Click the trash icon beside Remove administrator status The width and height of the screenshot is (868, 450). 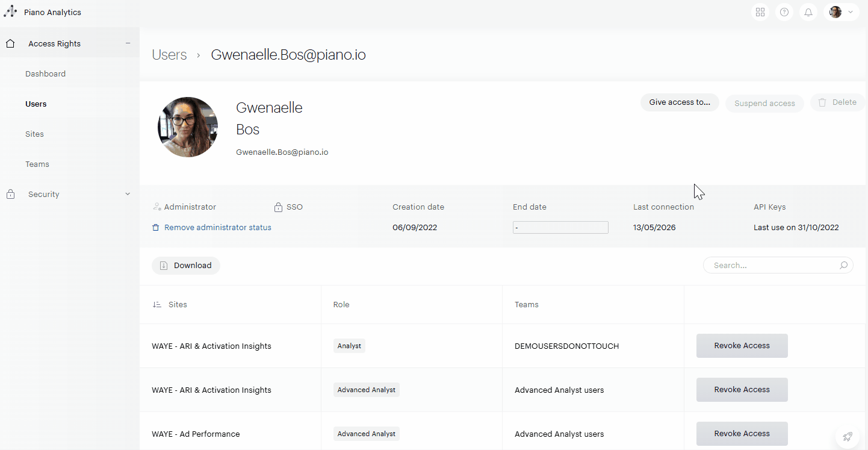[x=156, y=227]
